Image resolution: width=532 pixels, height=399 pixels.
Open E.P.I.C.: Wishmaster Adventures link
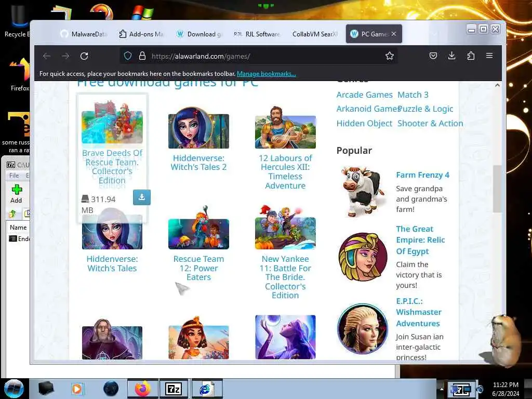pos(419,312)
